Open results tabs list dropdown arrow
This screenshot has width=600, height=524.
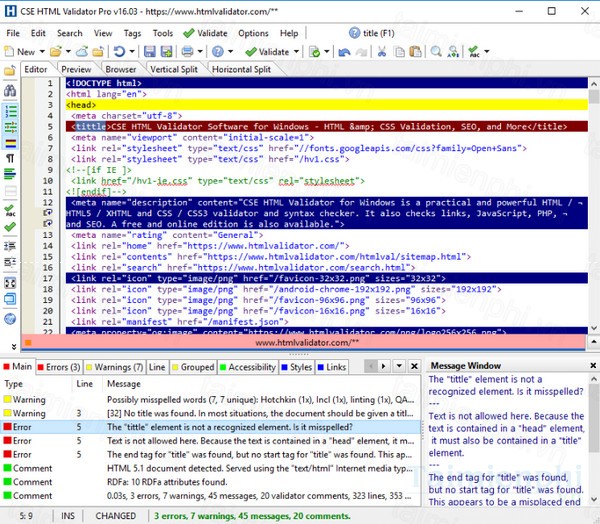pyautogui.click(x=399, y=366)
